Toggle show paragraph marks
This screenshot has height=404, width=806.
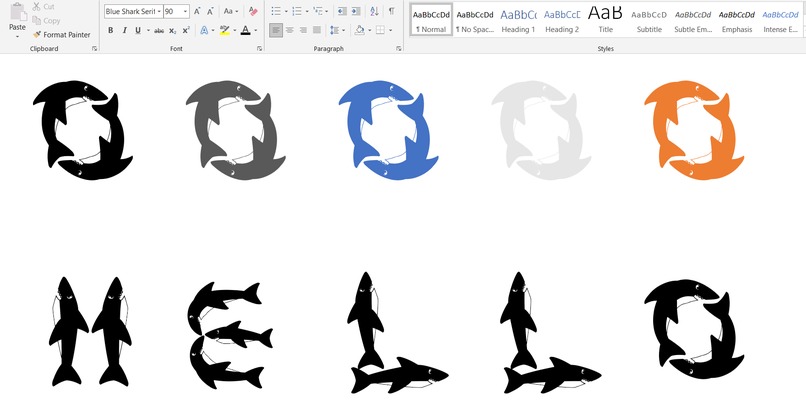coord(392,11)
